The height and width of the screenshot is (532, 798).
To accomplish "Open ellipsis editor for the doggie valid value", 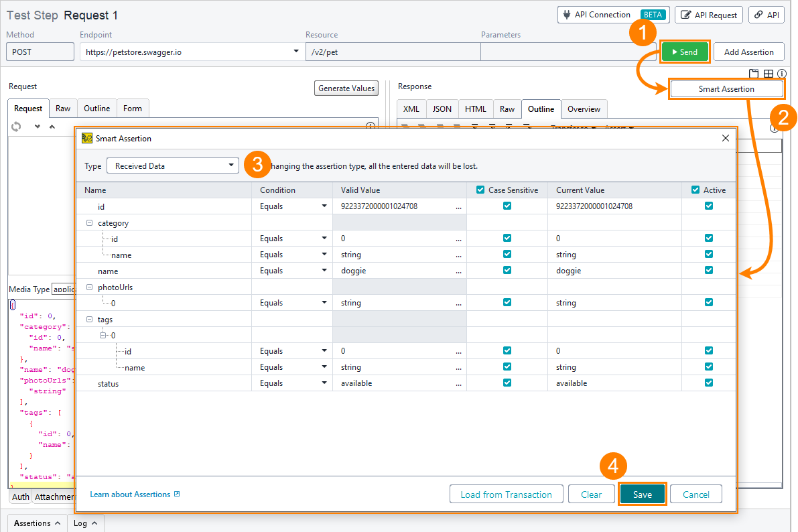I will tap(458, 271).
